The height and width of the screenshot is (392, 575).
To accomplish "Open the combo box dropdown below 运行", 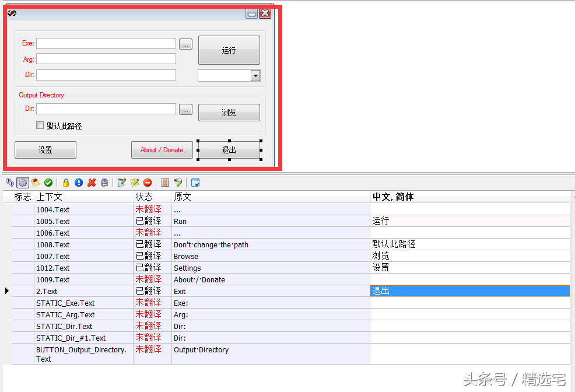I will point(255,75).
